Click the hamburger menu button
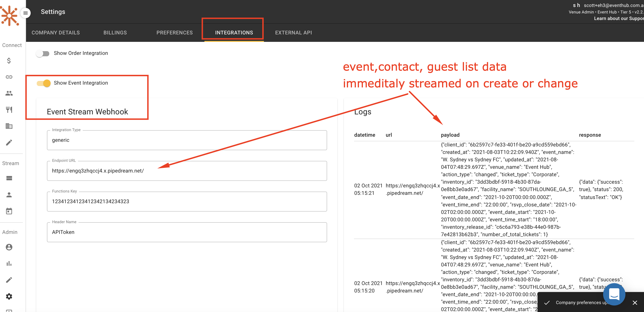 tap(26, 13)
